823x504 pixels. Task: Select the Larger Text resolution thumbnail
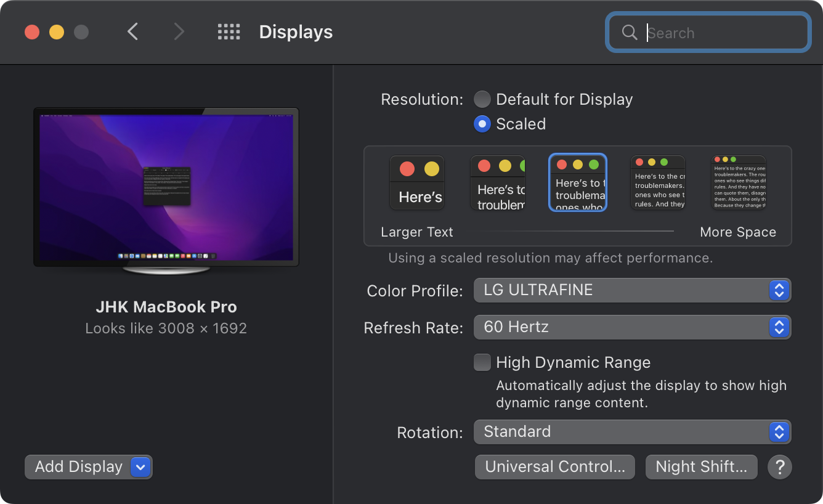point(417,182)
